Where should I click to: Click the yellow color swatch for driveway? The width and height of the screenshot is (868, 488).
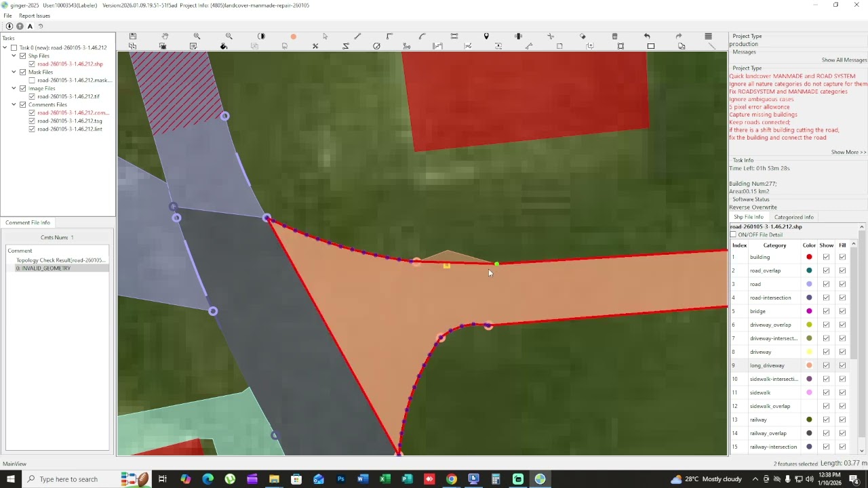point(809,352)
